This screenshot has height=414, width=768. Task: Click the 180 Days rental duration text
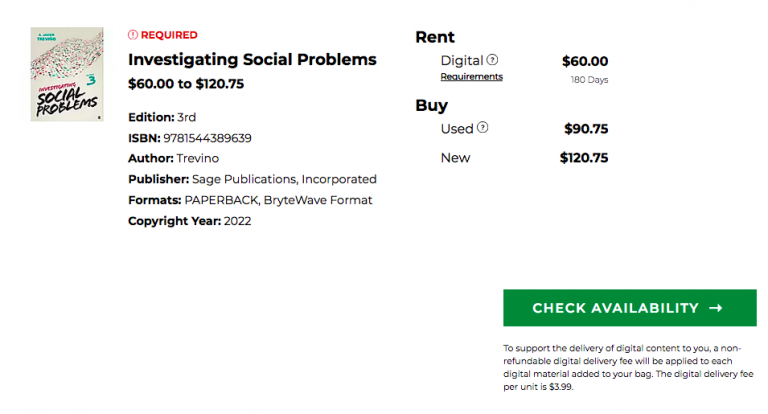click(589, 79)
